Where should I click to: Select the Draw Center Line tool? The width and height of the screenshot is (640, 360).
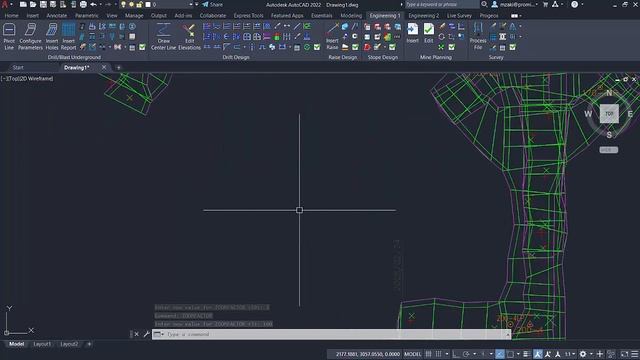[x=163, y=36]
